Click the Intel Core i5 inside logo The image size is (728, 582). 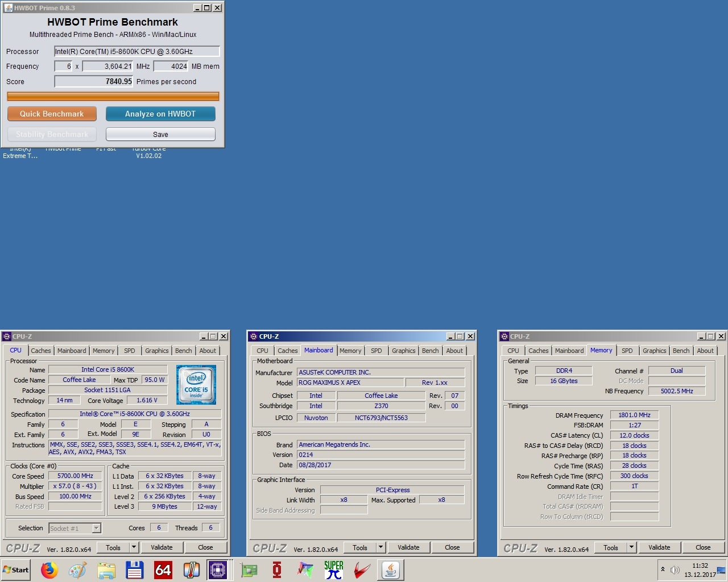tap(196, 385)
